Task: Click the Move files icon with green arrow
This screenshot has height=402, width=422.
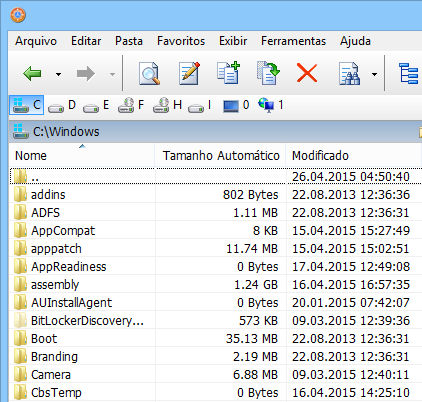Action: coord(268,73)
